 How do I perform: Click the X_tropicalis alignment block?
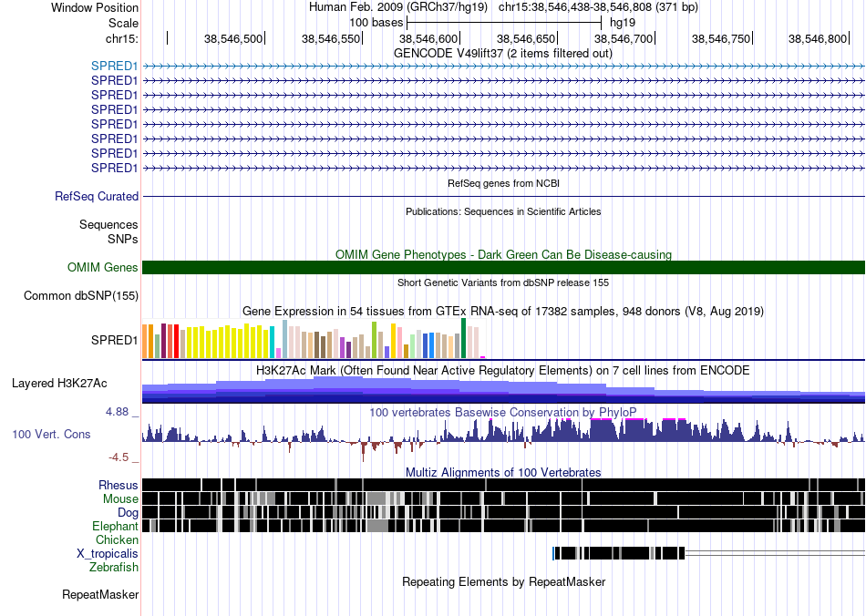[x=619, y=552]
